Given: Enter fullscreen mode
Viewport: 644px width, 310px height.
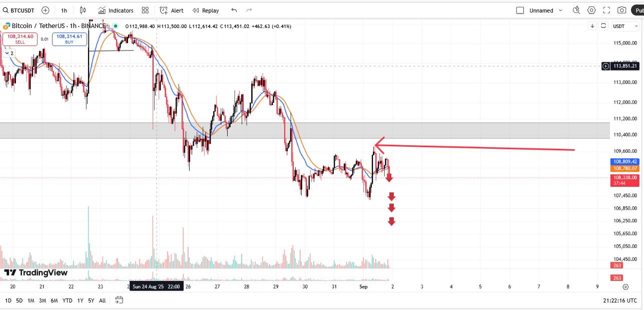Looking at the screenshot, I should pyautogui.click(x=607, y=10).
